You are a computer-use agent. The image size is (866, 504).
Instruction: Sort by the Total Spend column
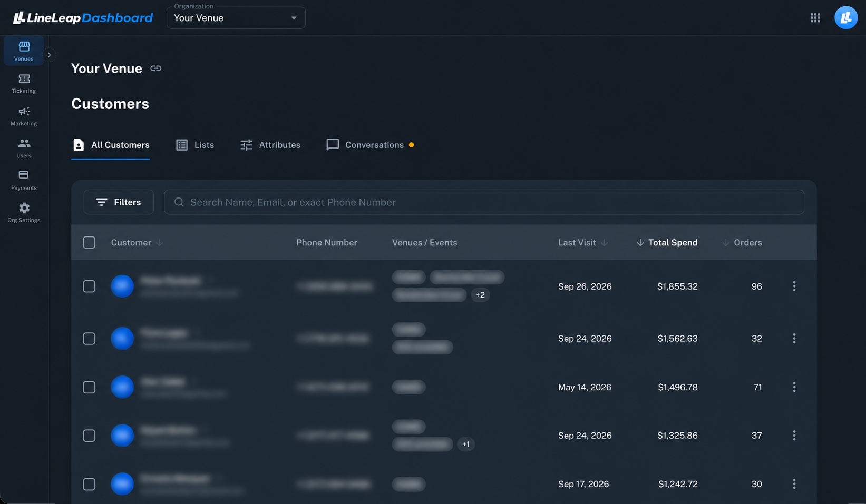pyautogui.click(x=667, y=242)
